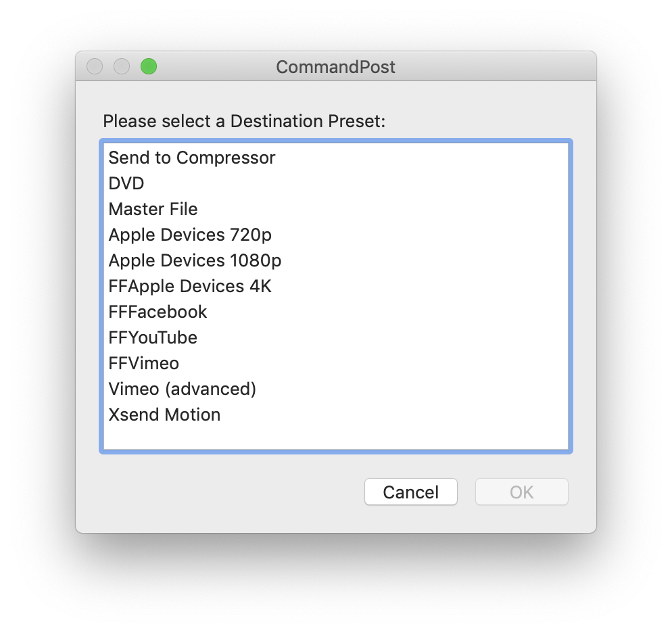Select the Master File destination preset
This screenshot has height=633, width=672.
click(x=153, y=209)
